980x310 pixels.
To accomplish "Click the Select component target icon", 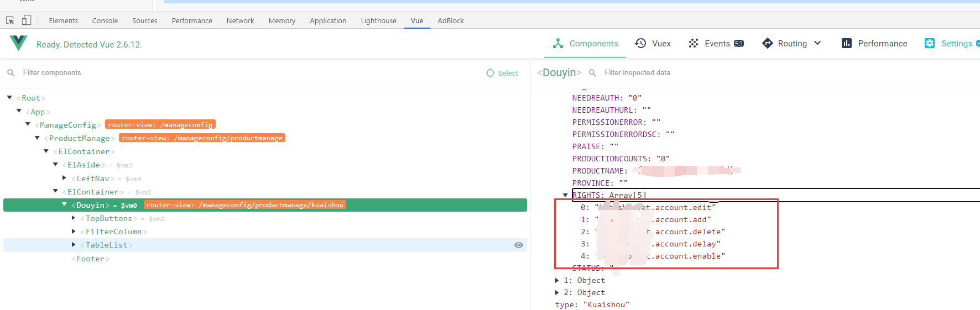I will pyautogui.click(x=490, y=73).
